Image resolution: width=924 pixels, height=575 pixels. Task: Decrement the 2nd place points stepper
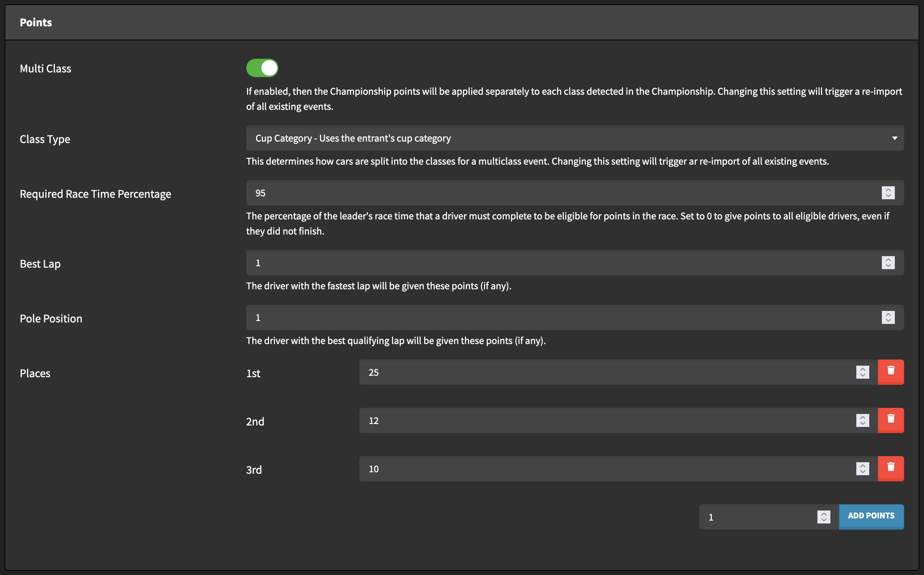click(862, 424)
